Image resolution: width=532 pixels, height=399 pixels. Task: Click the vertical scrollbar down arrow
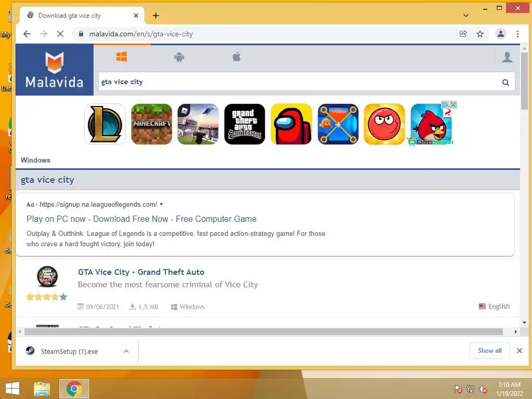click(x=525, y=323)
